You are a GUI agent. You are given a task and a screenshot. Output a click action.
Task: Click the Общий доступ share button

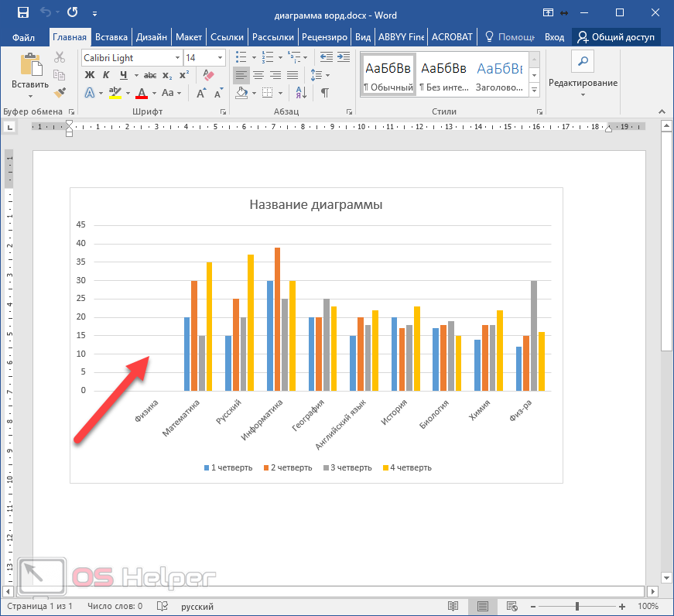(616, 36)
